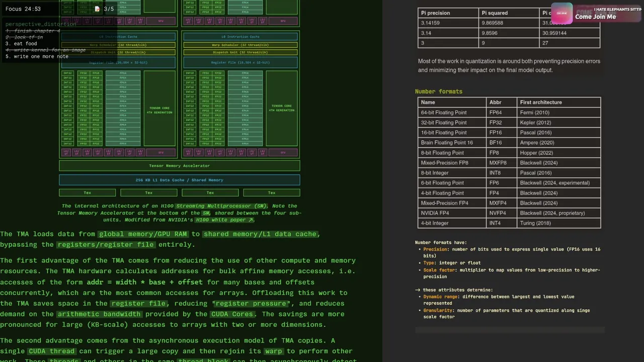This screenshot has width=644, height=362.
Task: Click the 256 KB L1 Data Cache block
Action: [x=180, y=180]
